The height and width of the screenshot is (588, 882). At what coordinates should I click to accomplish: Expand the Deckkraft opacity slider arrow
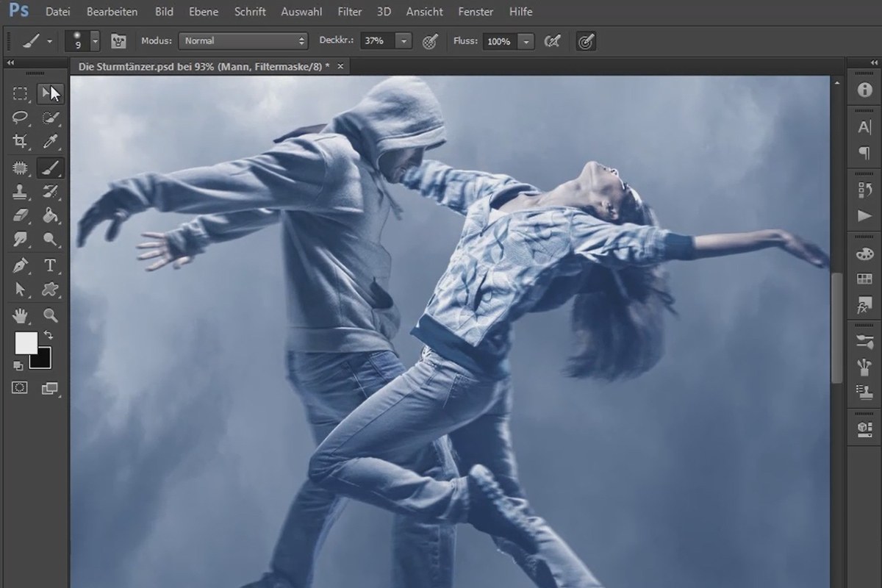click(x=404, y=41)
